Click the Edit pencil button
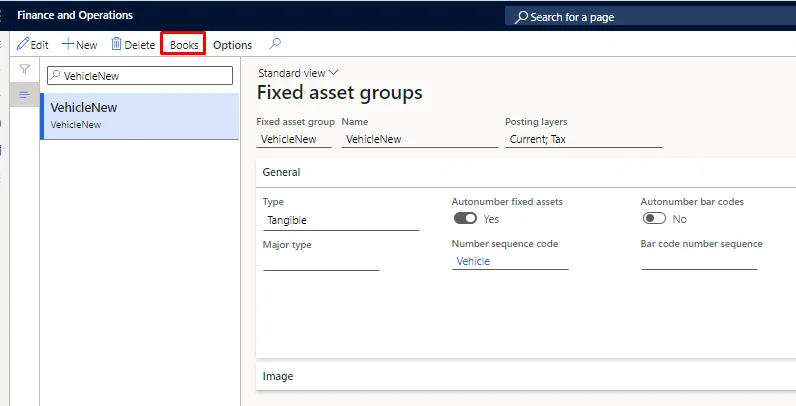The image size is (796, 406). (32, 45)
